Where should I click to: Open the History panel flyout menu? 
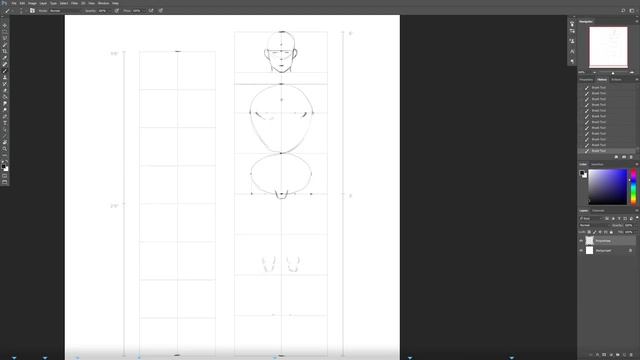(636, 80)
